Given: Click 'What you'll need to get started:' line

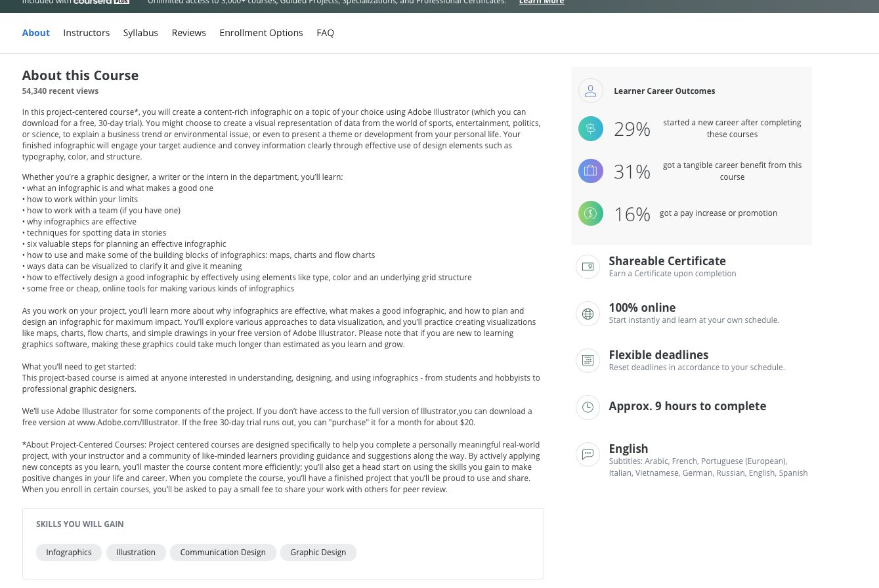Looking at the screenshot, I should coord(79,367).
